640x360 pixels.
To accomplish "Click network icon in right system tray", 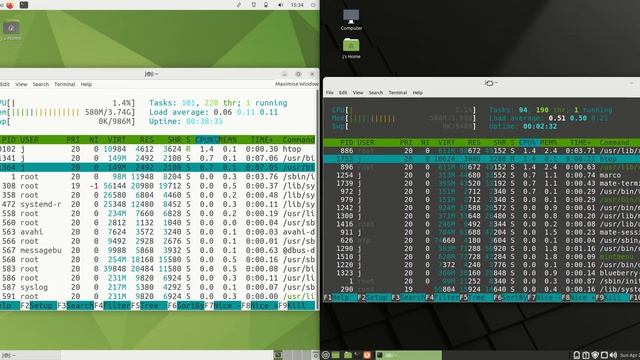I will coord(604,355).
